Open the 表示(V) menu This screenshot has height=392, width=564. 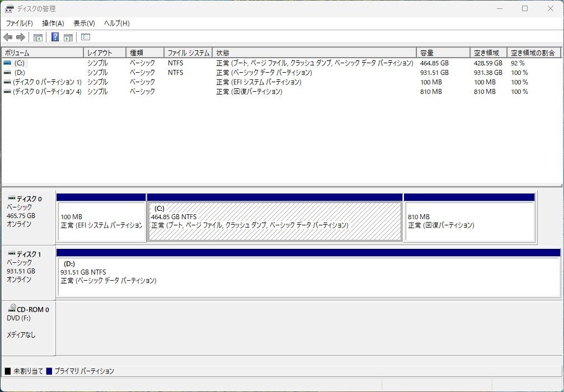point(84,23)
